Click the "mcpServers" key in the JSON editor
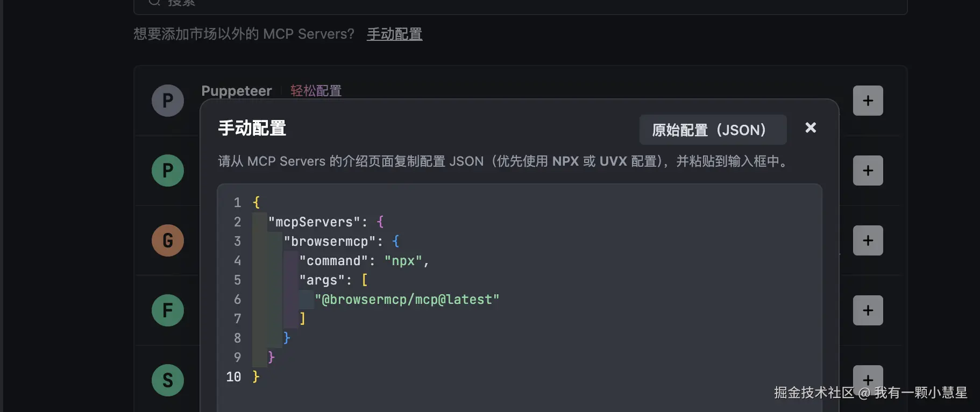 pyautogui.click(x=314, y=222)
